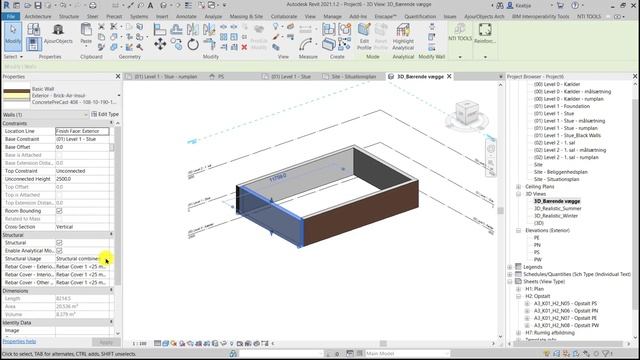
Task: Select 3D_Realistic_Winter in Project Browser
Action: pyautogui.click(x=556, y=216)
